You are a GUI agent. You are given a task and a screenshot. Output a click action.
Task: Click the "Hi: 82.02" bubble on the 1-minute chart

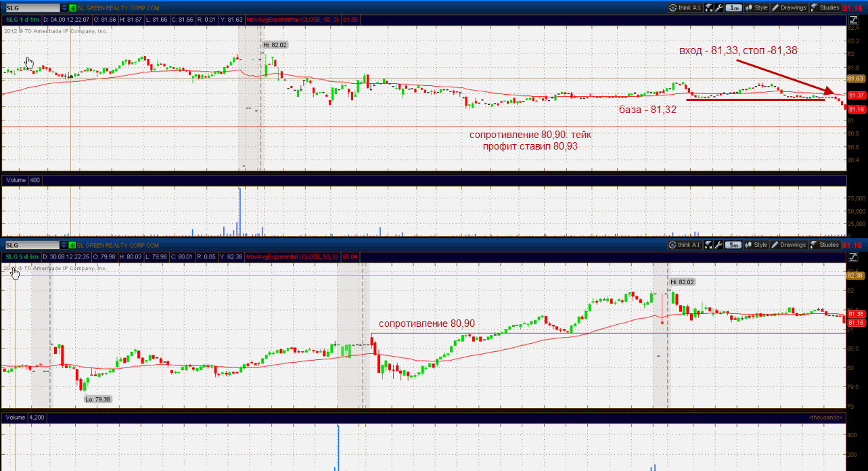[x=275, y=45]
